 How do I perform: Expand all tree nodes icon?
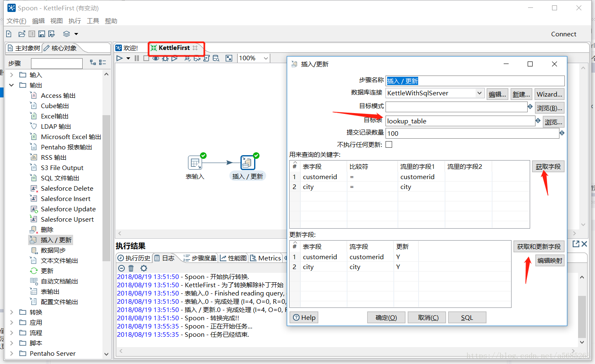click(x=93, y=62)
